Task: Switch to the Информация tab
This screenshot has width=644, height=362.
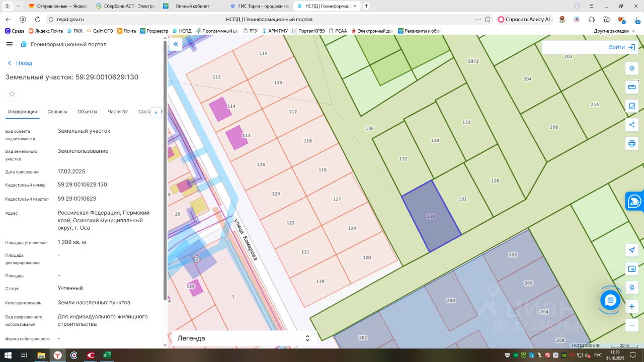Action: click(23, 112)
